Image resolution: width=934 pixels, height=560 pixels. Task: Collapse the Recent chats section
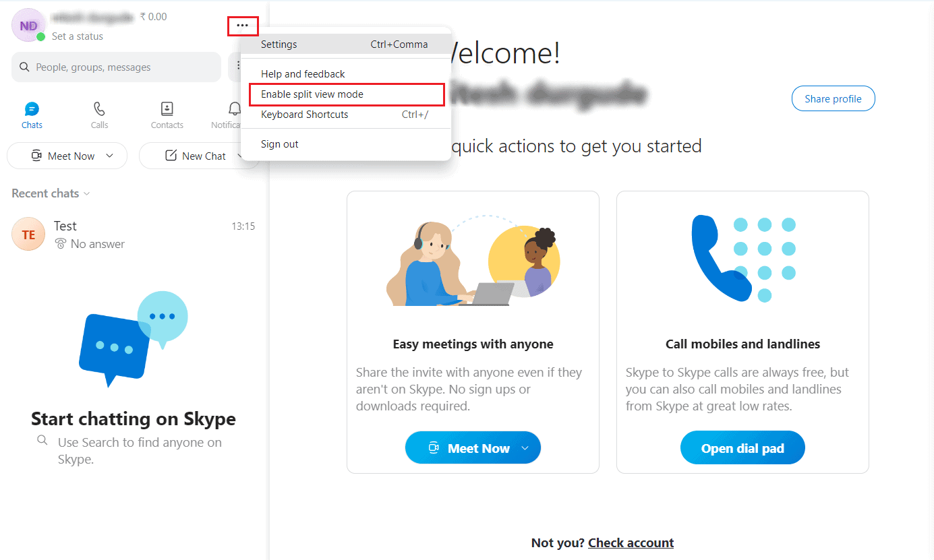pyautogui.click(x=87, y=193)
